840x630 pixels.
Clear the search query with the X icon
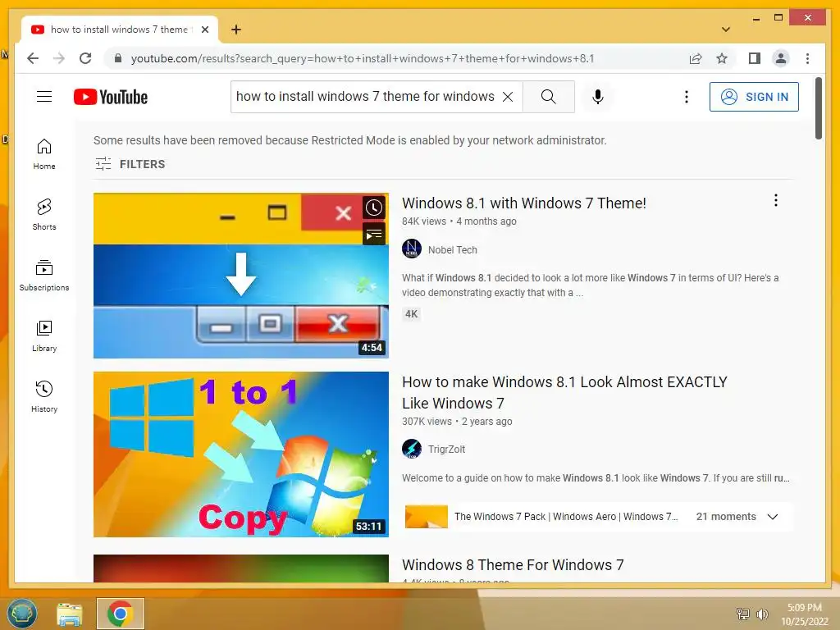[x=507, y=97]
